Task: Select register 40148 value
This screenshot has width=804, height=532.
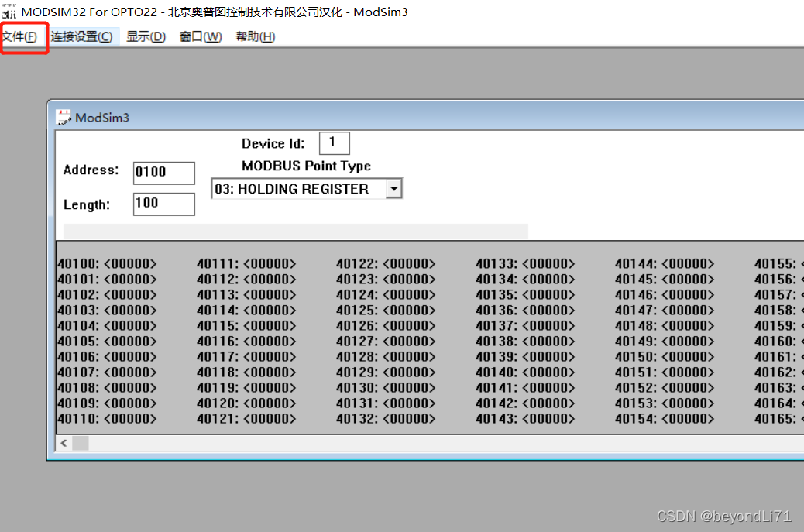Action: pos(688,325)
